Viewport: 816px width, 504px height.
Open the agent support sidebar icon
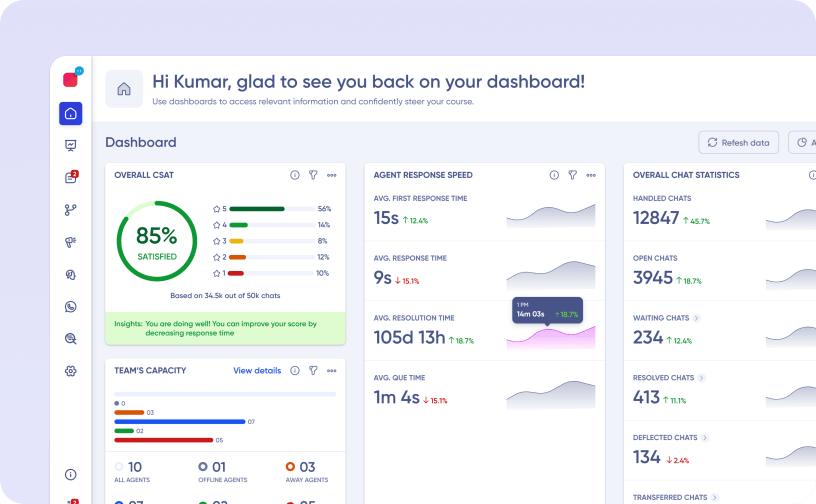tap(70, 274)
